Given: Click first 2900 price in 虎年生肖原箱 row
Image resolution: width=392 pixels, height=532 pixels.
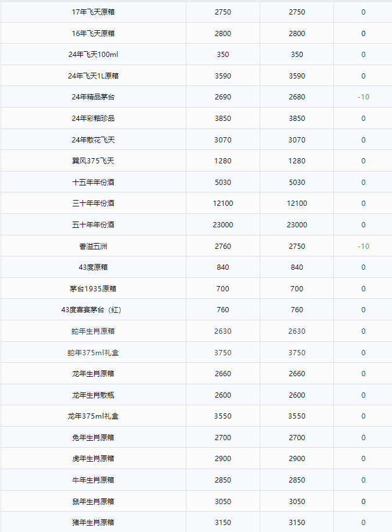Looking at the screenshot, I should [223, 458].
